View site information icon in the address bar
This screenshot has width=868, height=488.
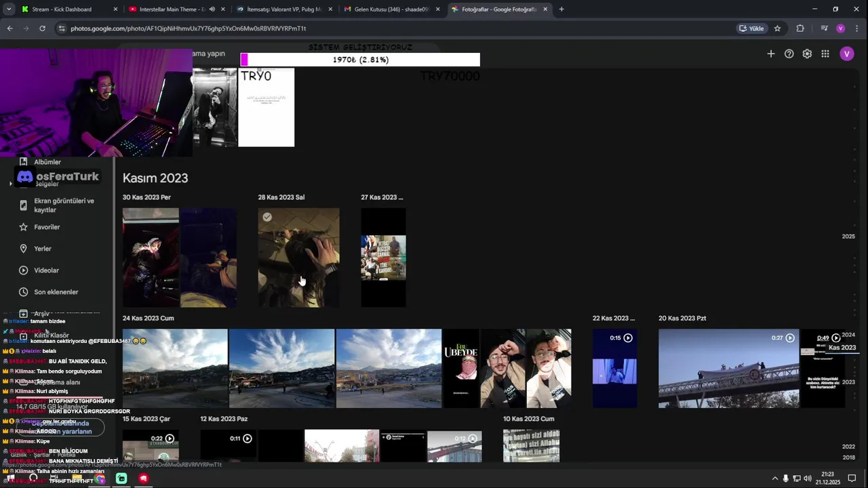(x=62, y=28)
